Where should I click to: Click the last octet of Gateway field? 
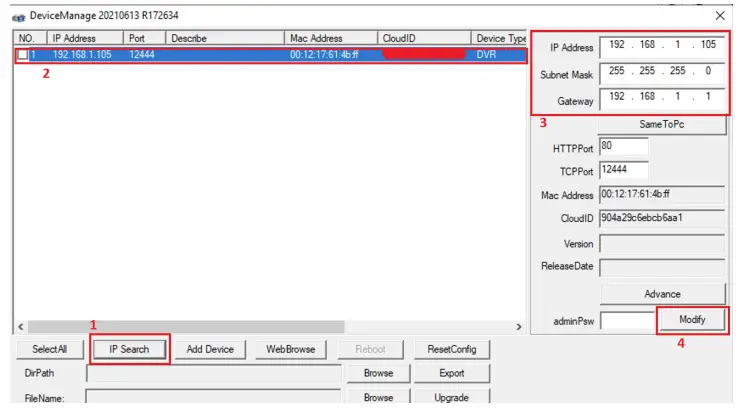[708, 97]
